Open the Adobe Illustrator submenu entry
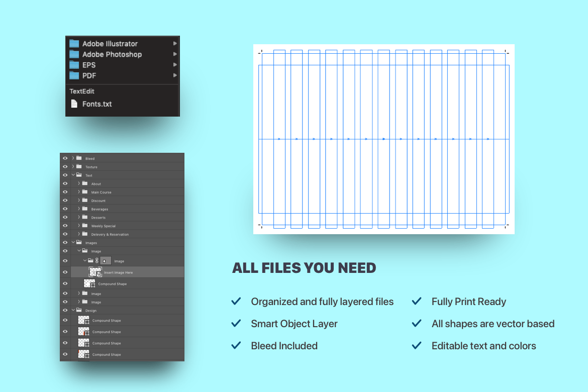This screenshot has width=588, height=392. pyautogui.click(x=123, y=44)
